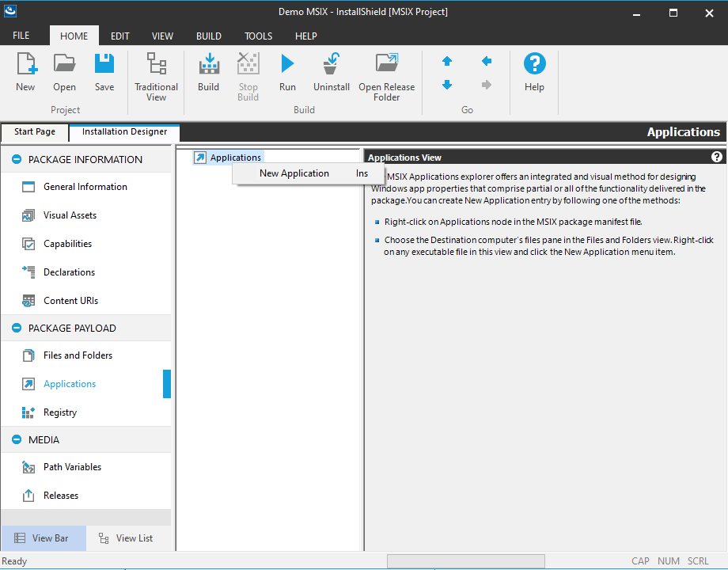Screen dimensions: 728x570
Task: Click the Ready status text
Action: point(14,561)
